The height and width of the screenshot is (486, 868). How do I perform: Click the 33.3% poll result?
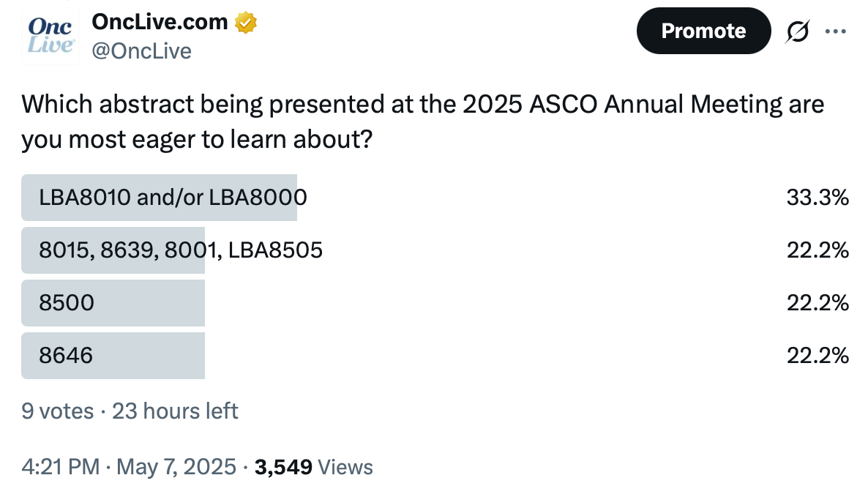(818, 198)
